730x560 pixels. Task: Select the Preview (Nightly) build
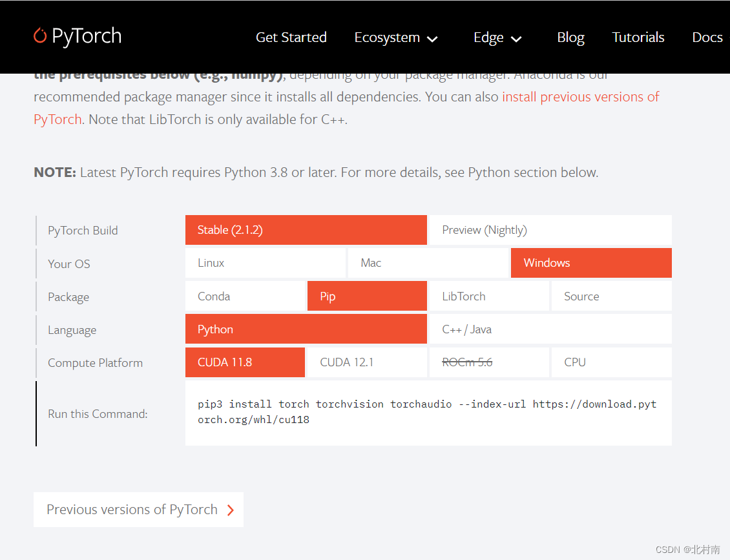pyautogui.click(x=550, y=230)
